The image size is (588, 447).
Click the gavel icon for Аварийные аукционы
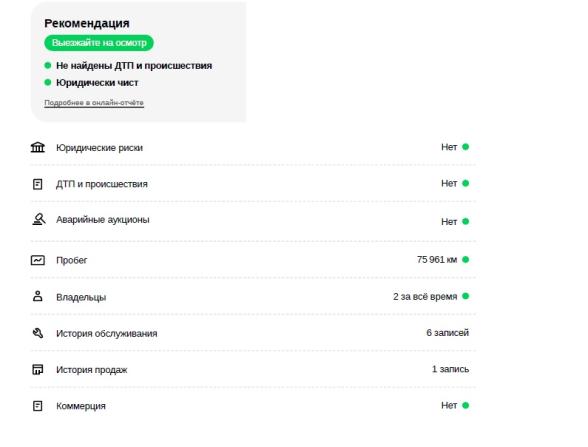39,219
